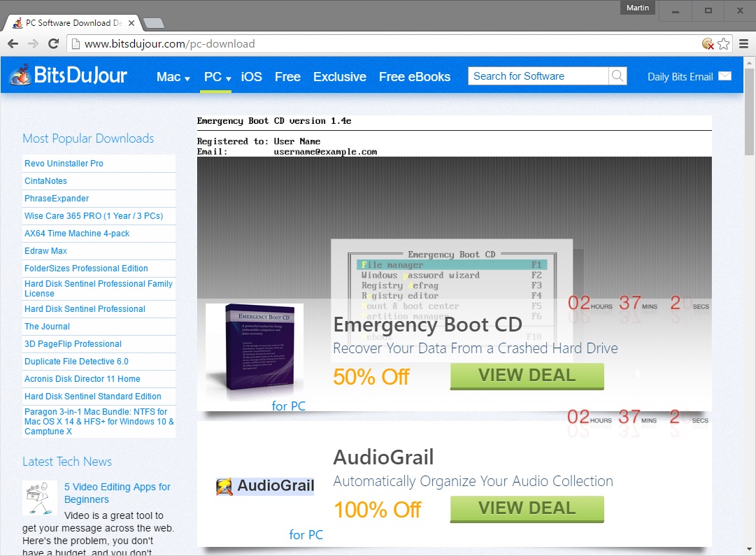This screenshot has height=556, width=756.
Task: Open Wise Care 365 PRO link
Action: coord(94,215)
